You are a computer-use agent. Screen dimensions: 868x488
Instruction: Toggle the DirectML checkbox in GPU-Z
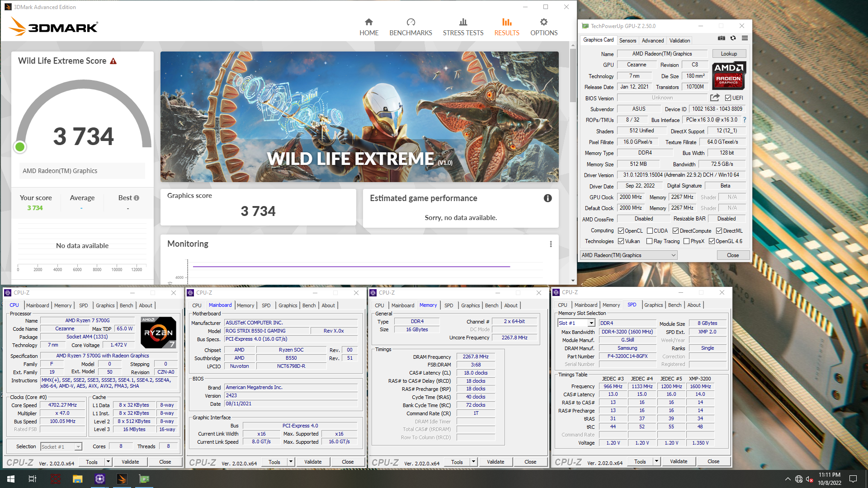(719, 231)
